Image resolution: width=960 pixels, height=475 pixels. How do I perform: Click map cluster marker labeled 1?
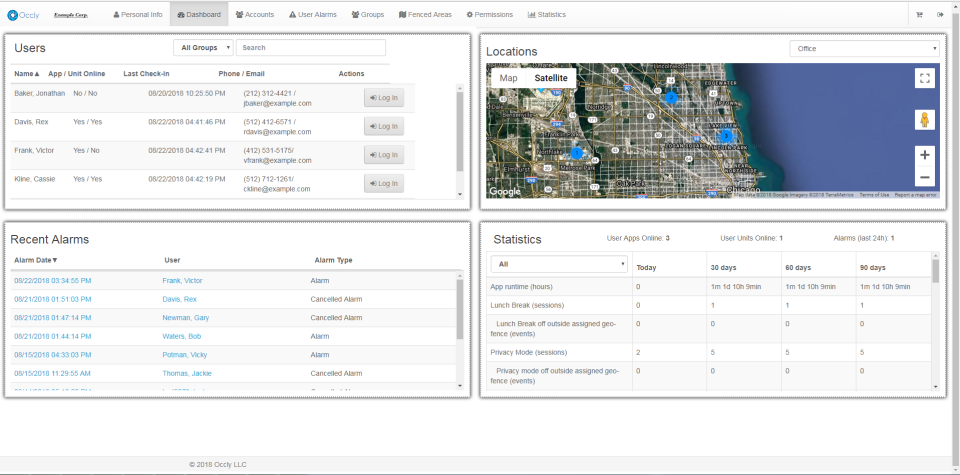576,153
